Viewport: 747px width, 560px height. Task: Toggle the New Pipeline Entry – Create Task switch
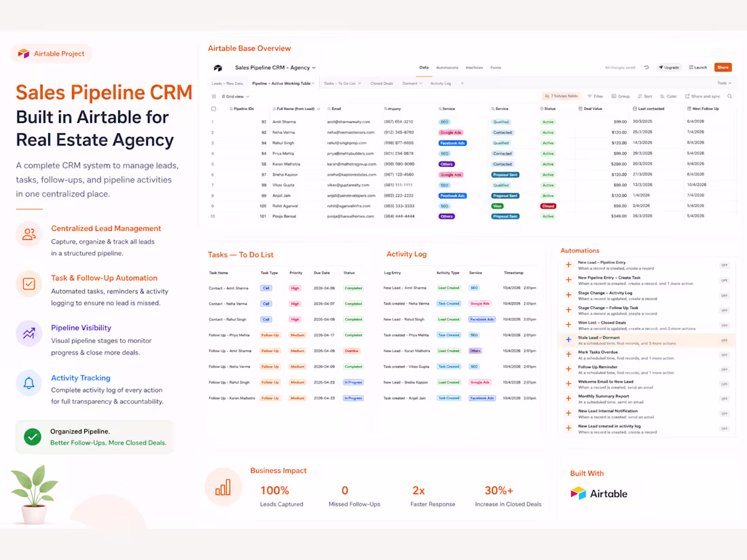[x=724, y=280]
